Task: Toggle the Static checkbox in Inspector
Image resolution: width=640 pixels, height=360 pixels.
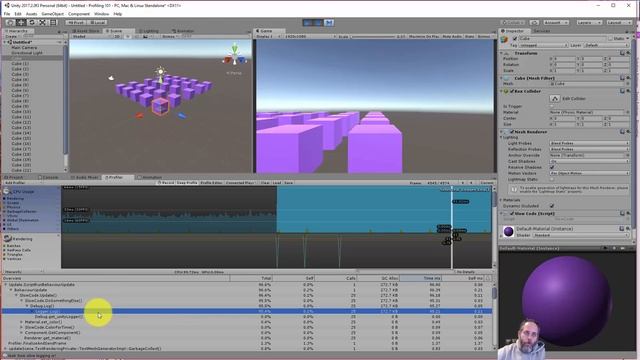Action: pyautogui.click(x=611, y=39)
